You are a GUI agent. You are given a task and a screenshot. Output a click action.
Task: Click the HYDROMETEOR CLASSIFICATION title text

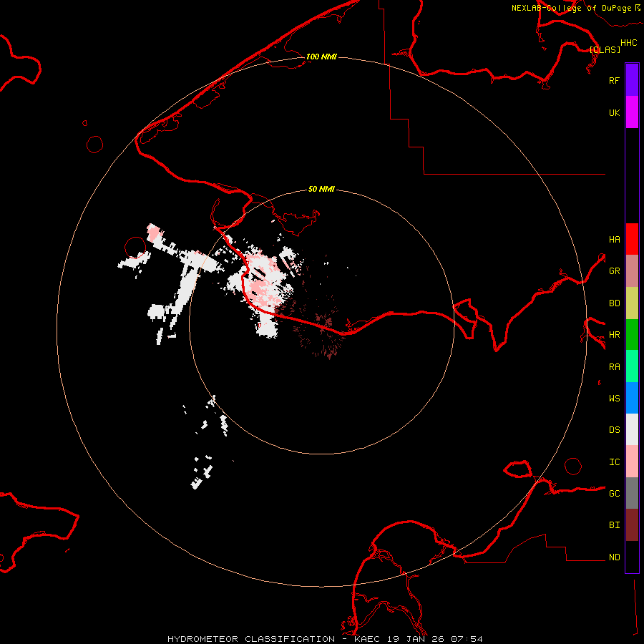251,639
